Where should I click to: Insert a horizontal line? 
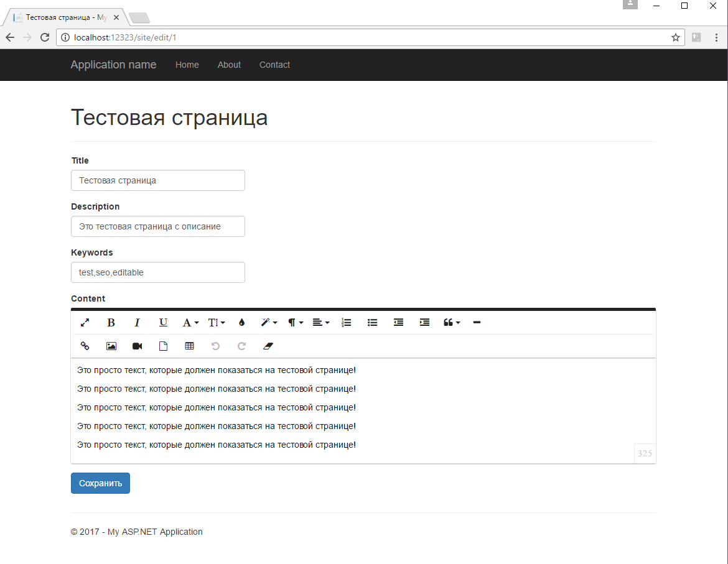[477, 322]
